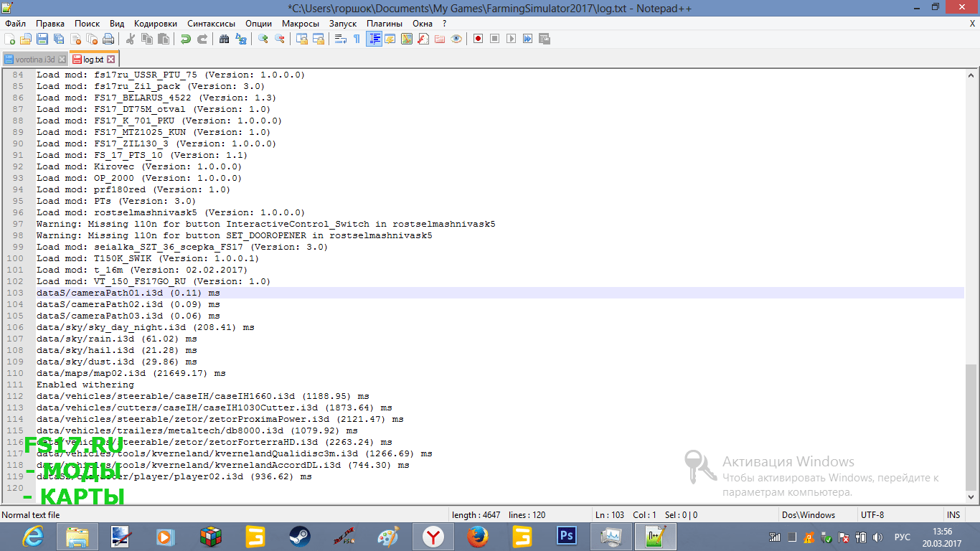Click the Close All toolbar icon
Image resolution: width=980 pixels, height=551 pixels.
point(92,39)
